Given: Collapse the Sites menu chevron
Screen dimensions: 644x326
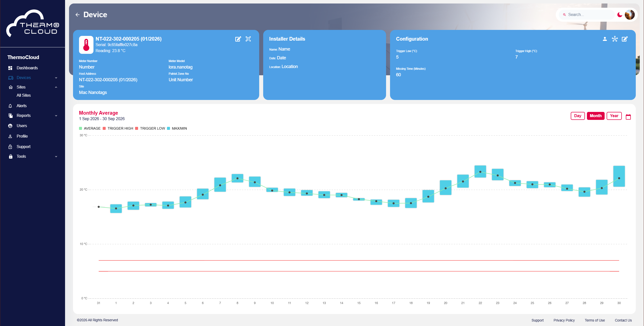Looking at the screenshot, I should pyautogui.click(x=56, y=87).
